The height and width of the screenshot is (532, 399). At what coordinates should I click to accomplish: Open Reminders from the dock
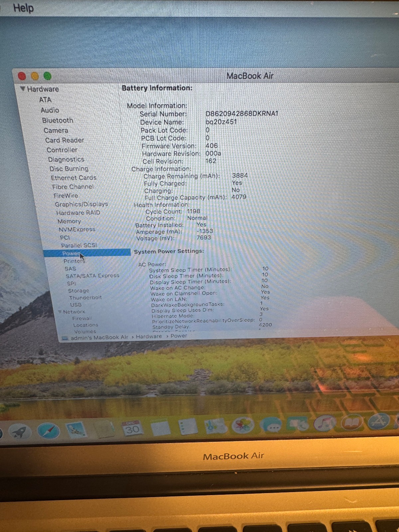pyautogui.click(x=188, y=427)
